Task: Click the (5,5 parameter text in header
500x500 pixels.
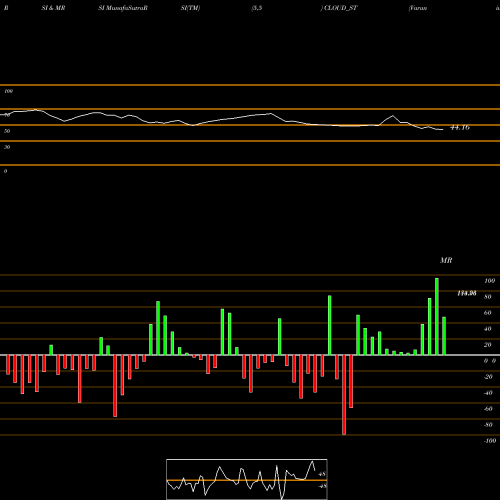Action: 257,8
